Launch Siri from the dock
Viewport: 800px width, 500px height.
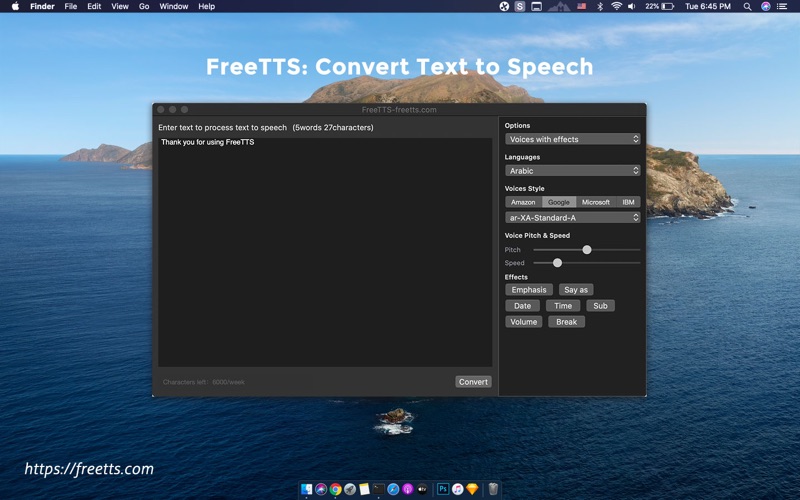coord(321,489)
